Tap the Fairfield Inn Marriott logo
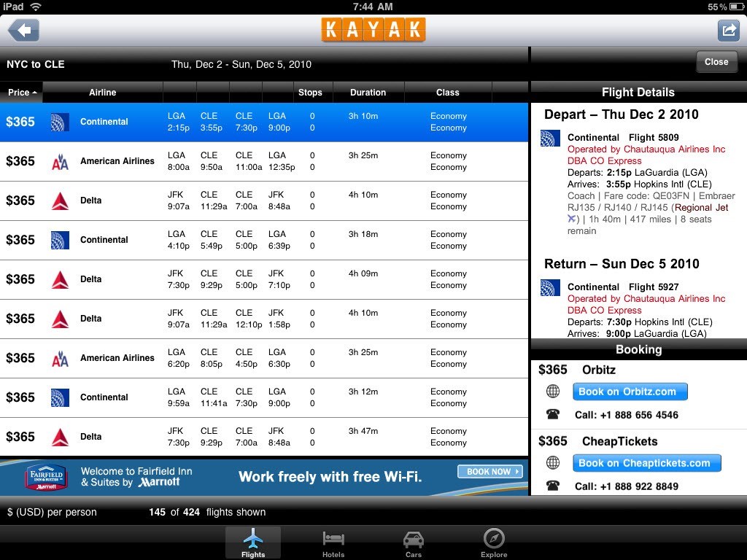 [46, 477]
